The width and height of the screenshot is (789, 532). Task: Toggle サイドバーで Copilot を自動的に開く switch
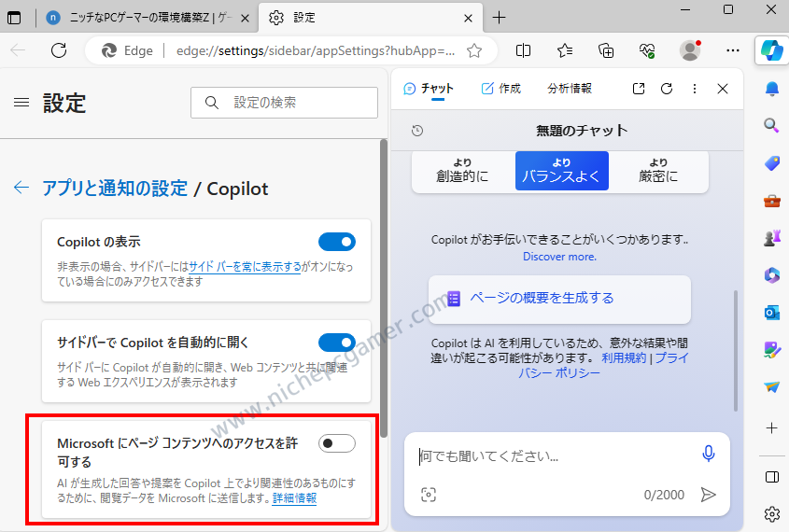[337, 343]
